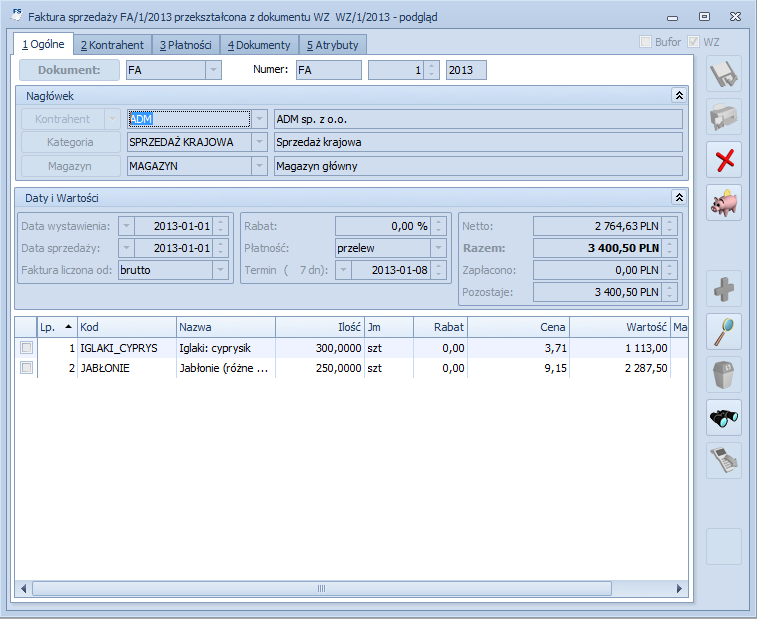Open the Kontrahent ADM dropdown arrow
The height and width of the screenshot is (619, 757).
coord(259,119)
